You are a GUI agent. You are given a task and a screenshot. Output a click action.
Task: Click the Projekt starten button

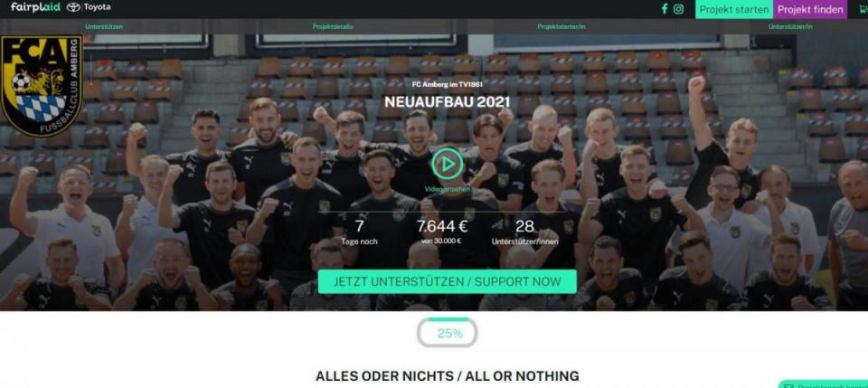734,9
